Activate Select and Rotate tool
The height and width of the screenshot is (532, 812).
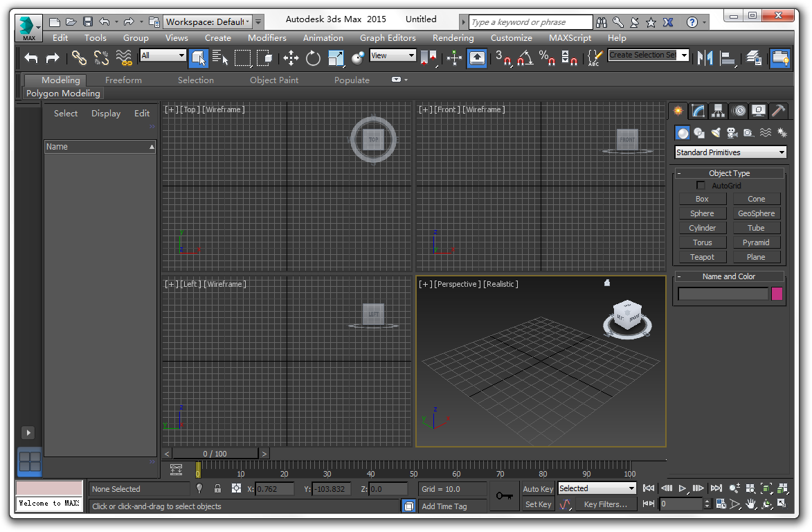[314, 58]
